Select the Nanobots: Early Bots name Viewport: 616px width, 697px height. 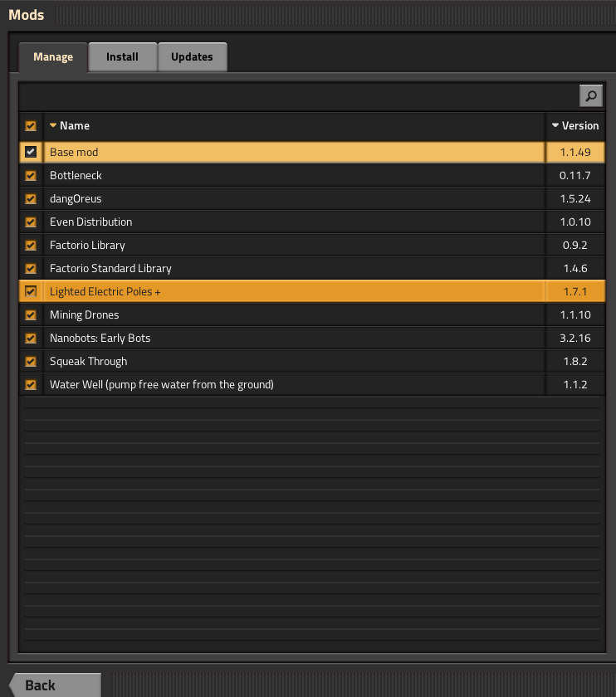click(x=100, y=339)
